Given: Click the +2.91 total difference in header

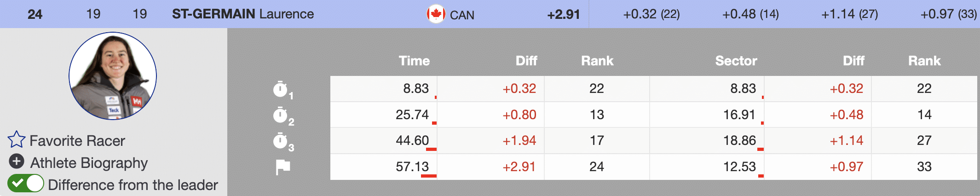Looking at the screenshot, I should click(x=563, y=15).
